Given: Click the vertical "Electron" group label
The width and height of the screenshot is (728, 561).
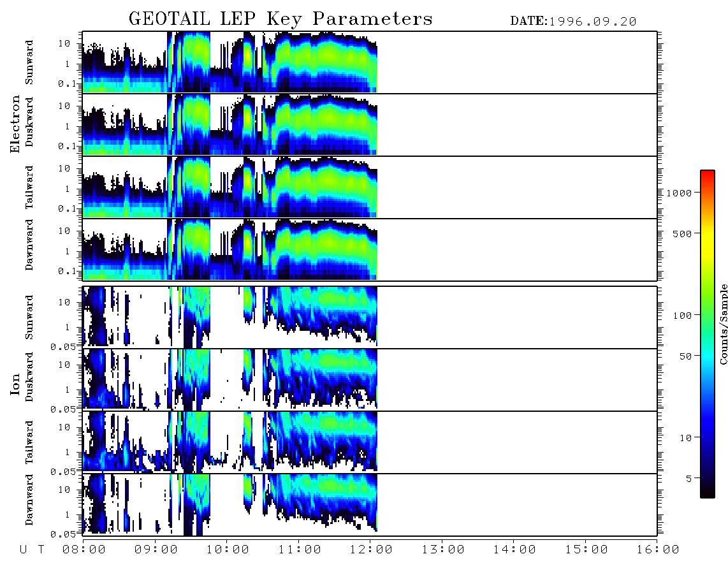Looking at the screenshot, I should 15,124.
